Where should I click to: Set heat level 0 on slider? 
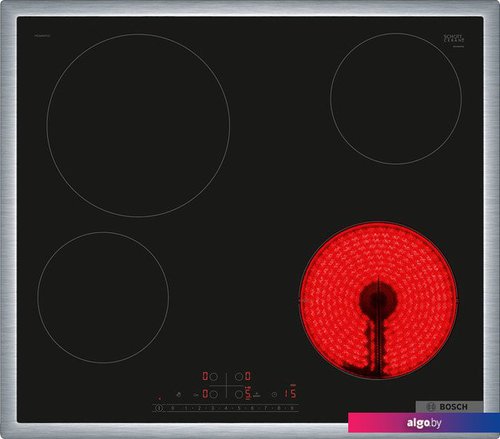(173, 408)
